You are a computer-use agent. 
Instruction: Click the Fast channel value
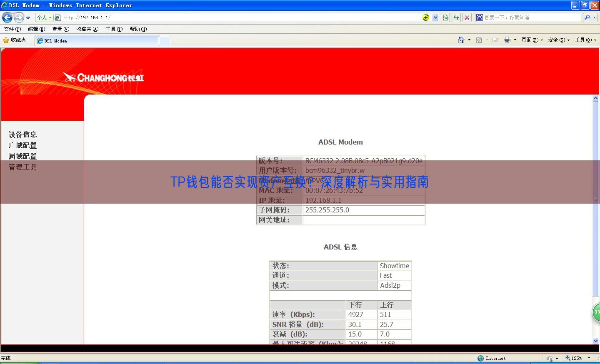(x=394, y=276)
